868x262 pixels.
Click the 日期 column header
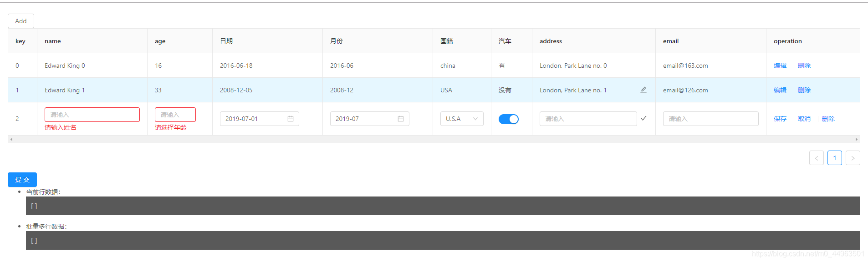pos(267,41)
